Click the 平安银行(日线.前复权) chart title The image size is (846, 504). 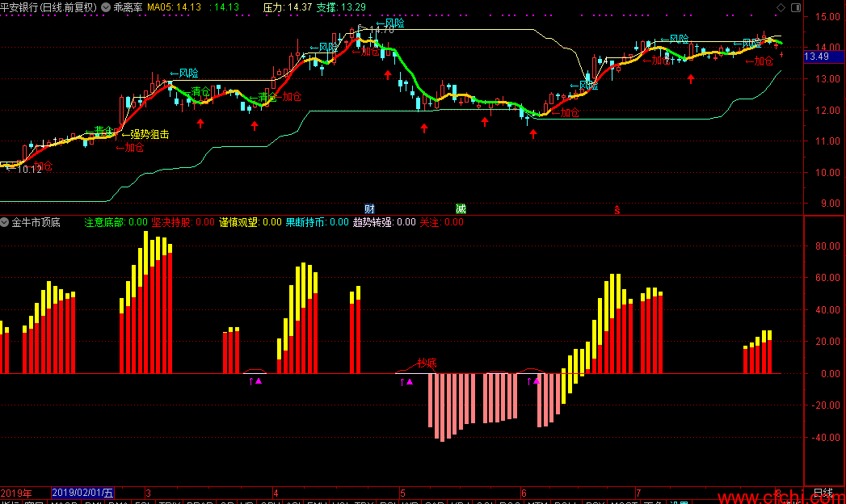tap(48, 7)
